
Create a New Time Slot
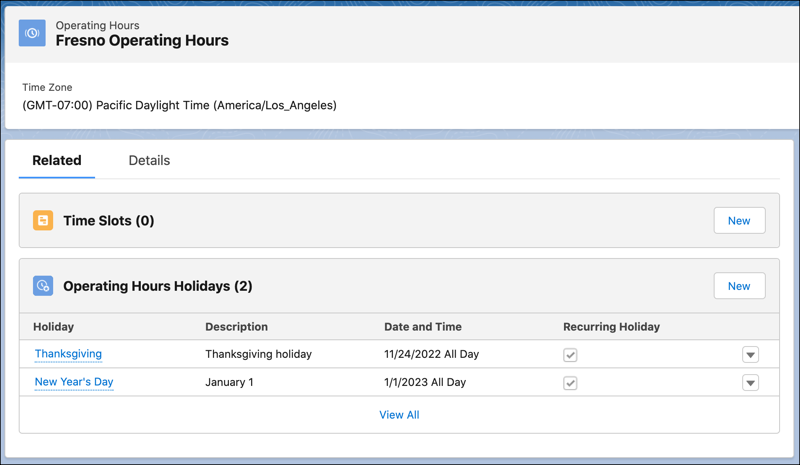[739, 220]
